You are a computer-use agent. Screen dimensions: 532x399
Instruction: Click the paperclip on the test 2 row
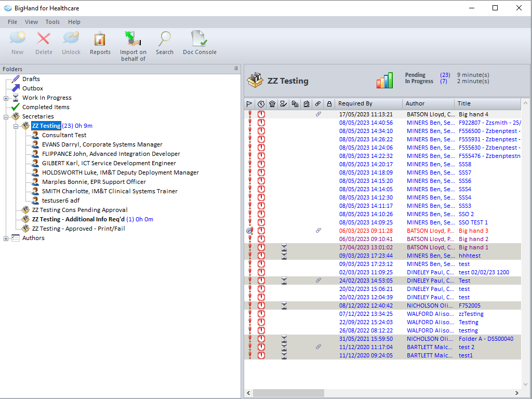pyautogui.click(x=318, y=347)
